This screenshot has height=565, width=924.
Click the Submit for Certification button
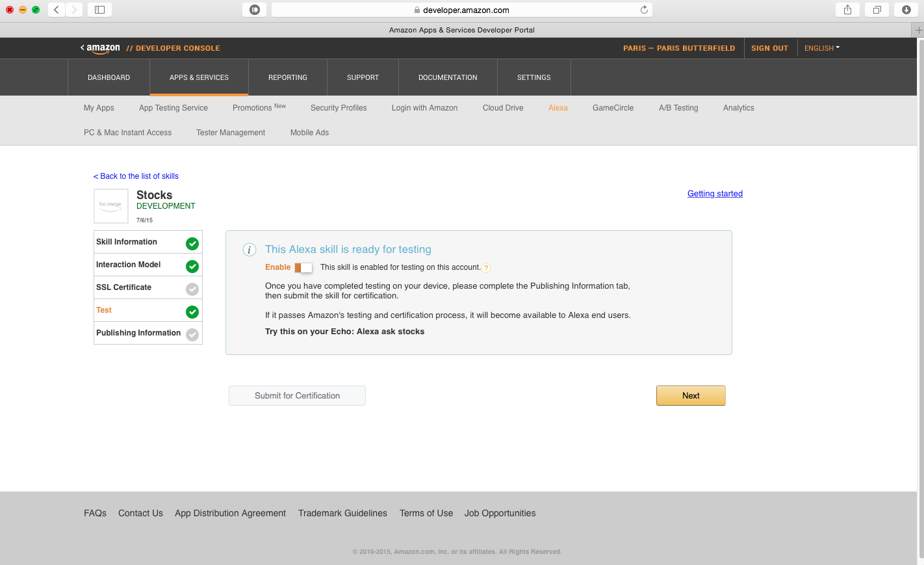point(297,396)
